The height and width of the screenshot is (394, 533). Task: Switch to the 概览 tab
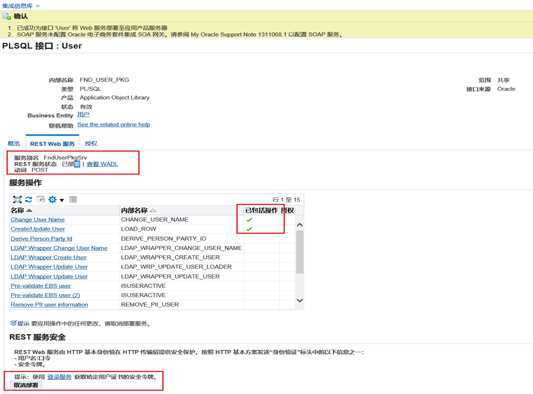click(x=14, y=143)
